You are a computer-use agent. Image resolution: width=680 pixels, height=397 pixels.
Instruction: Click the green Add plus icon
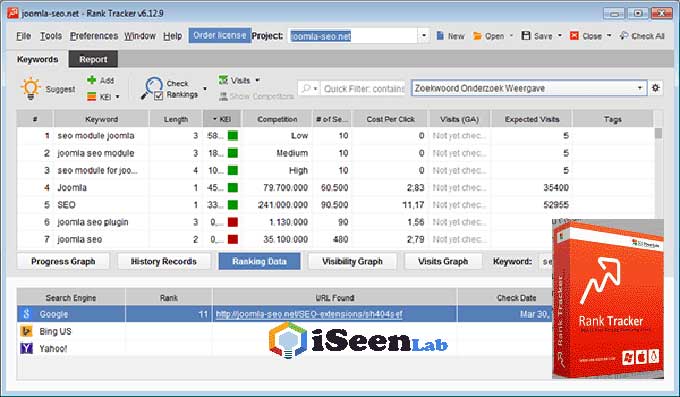pos(92,80)
